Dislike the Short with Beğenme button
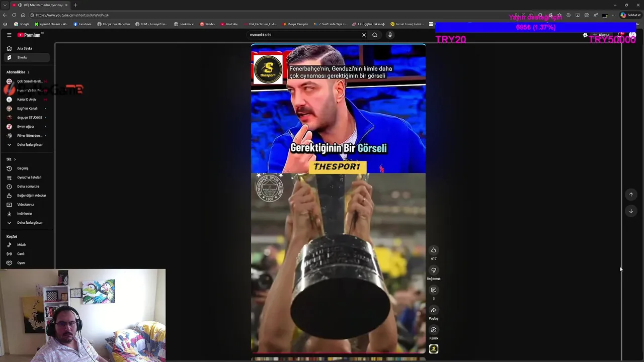 (434, 270)
